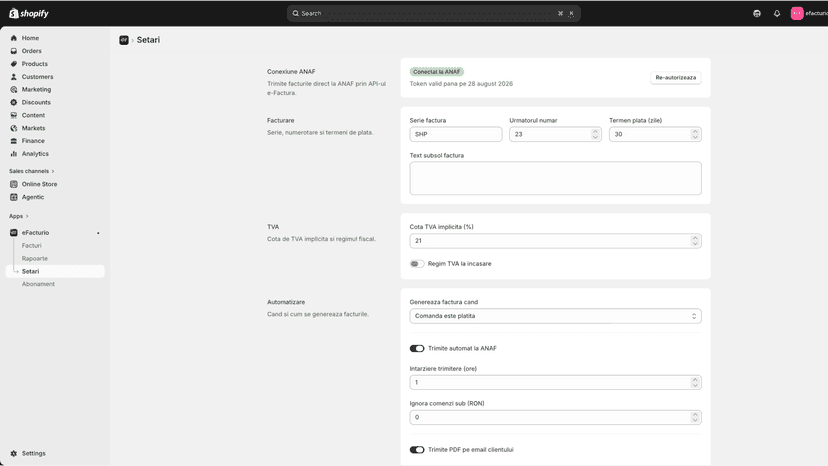Click the Analytics bar chart icon
The width and height of the screenshot is (828, 466).
(x=14, y=154)
